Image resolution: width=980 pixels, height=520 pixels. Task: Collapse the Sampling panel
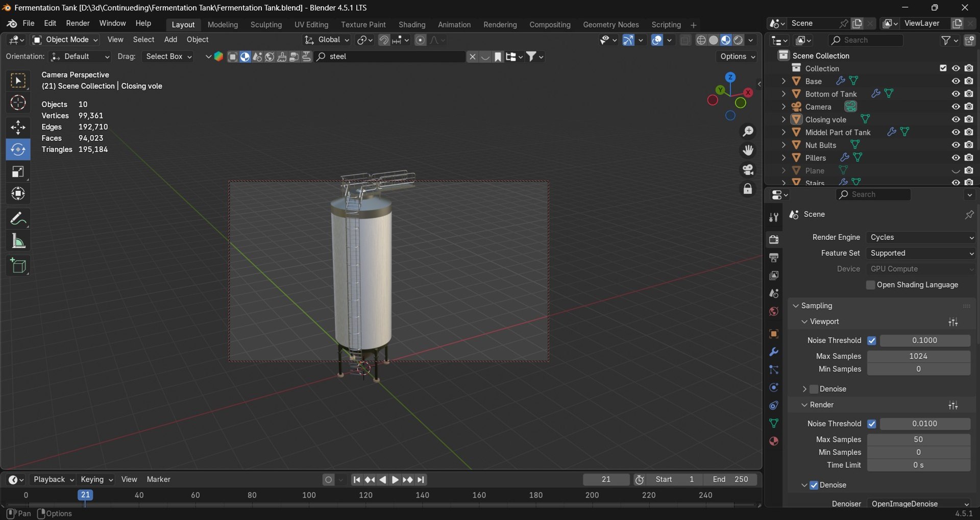pyautogui.click(x=796, y=306)
